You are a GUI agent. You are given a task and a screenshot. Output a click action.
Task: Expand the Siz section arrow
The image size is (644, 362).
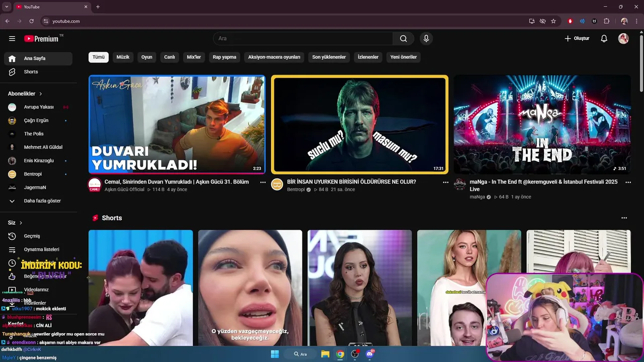[x=21, y=223]
